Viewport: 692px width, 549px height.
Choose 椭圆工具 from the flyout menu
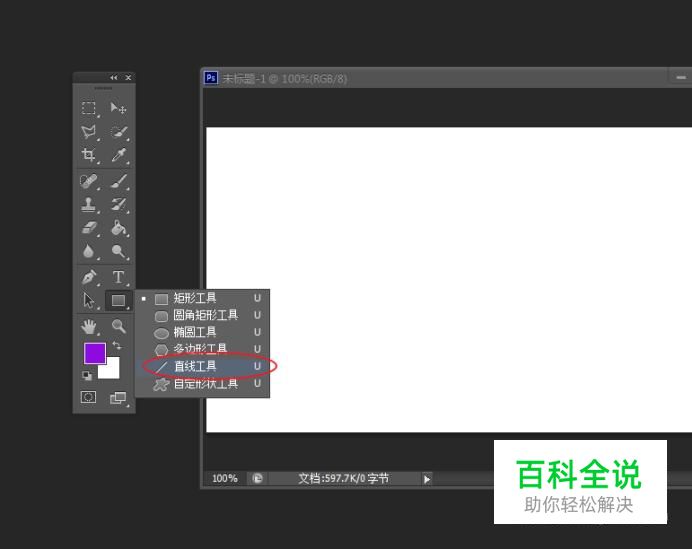pos(203,332)
